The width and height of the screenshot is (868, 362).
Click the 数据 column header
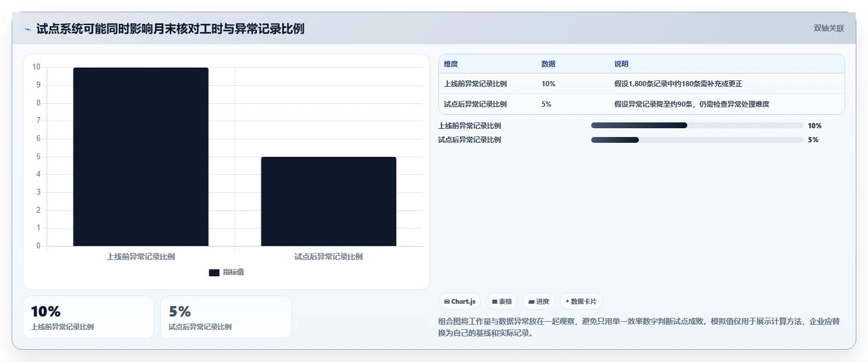[549, 64]
